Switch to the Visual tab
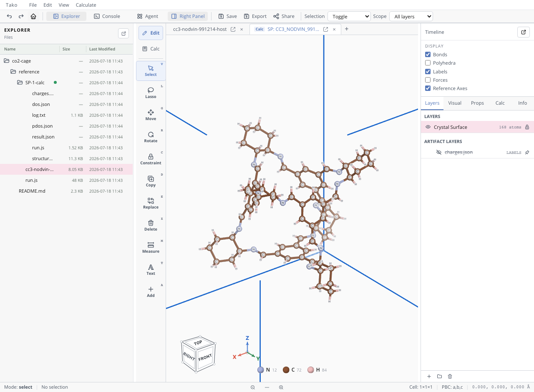 pos(455,103)
